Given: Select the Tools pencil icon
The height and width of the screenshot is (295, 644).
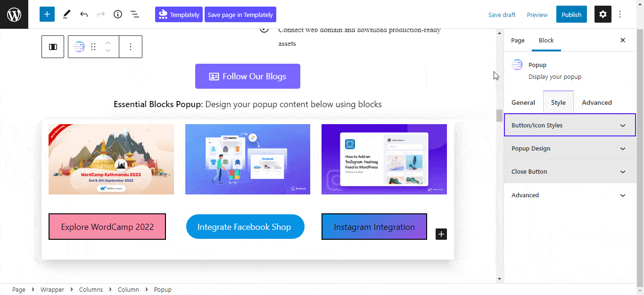Looking at the screenshot, I should pyautogui.click(x=66, y=14).
